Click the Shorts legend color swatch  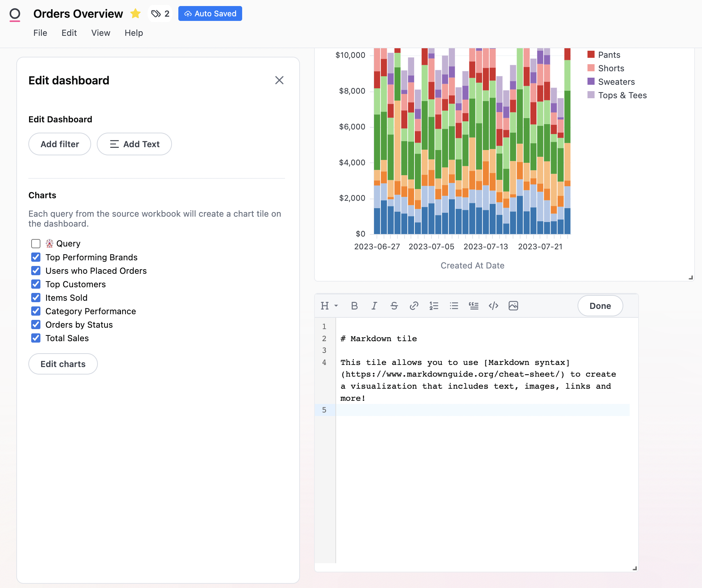[591, 68]
